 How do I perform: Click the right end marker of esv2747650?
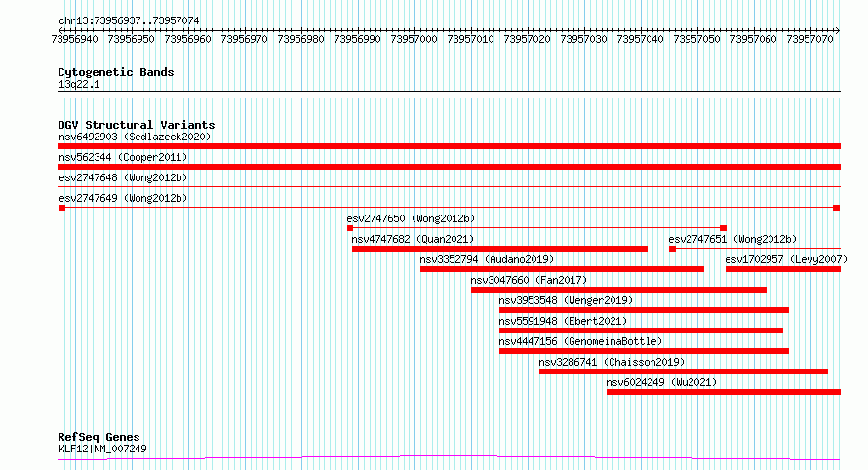[x=723, y=228]
